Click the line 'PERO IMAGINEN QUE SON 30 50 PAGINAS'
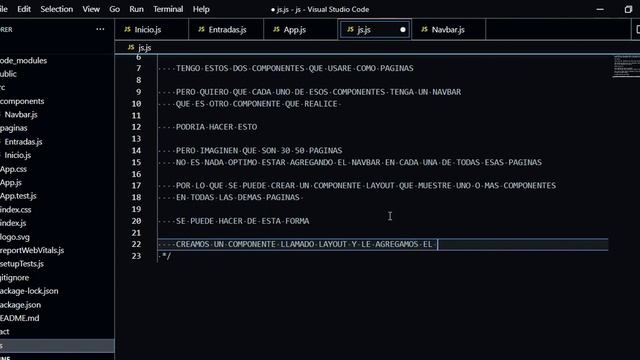This screenshot has height=360, width=640. [x=259, y=151]
